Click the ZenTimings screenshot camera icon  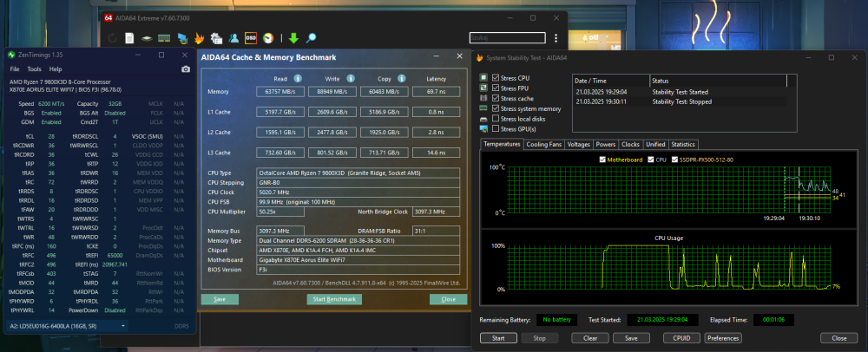pyautogui.click(x=185, y=68)
